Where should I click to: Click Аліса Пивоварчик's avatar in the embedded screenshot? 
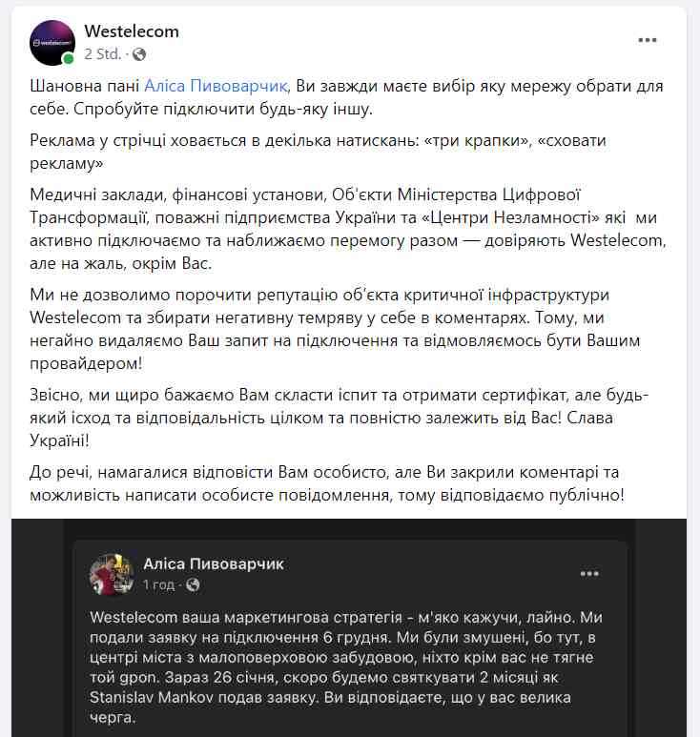tap(111, 573)
